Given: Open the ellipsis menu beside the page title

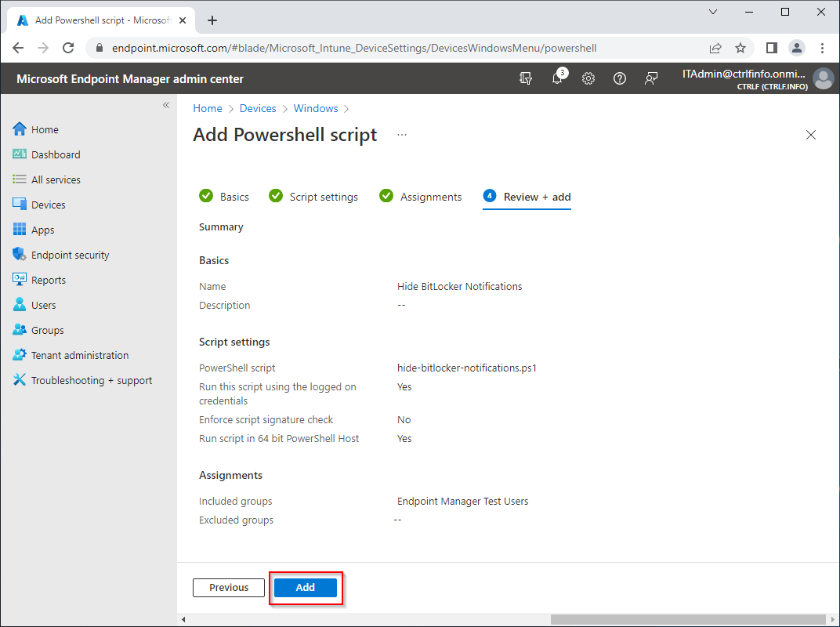Looking at the screenshot, I should 401,134.
